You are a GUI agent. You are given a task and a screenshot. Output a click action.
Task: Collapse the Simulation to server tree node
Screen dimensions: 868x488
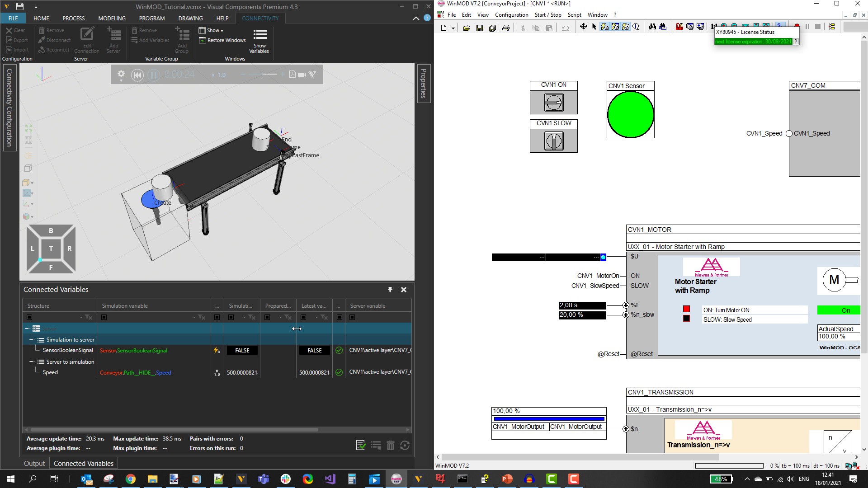(x=32, y=340)
